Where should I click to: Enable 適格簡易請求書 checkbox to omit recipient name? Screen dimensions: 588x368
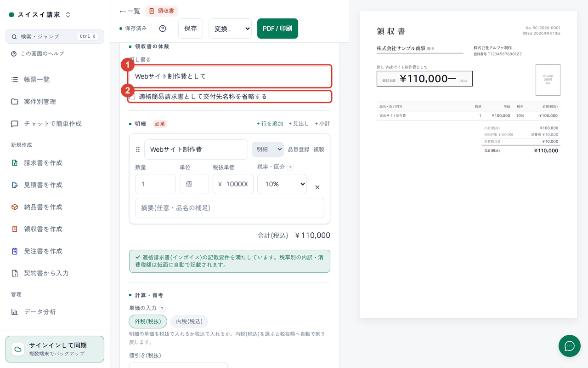point(132,97)
